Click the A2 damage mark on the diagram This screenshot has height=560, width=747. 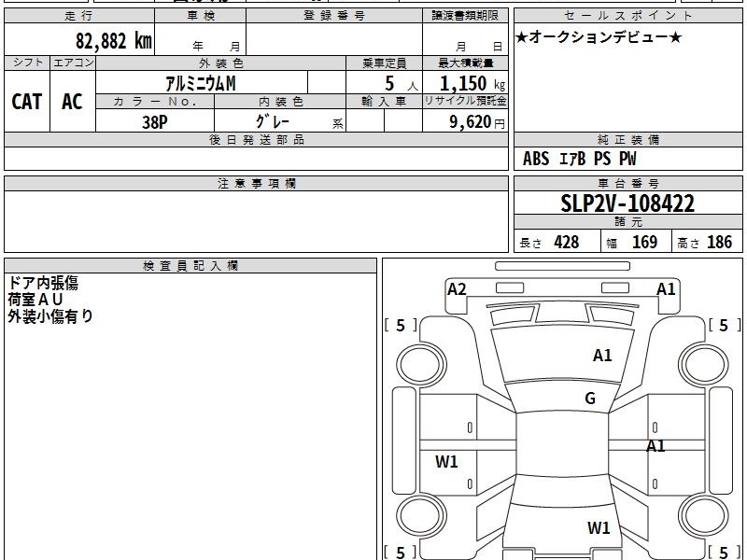(x=457, y=289)
